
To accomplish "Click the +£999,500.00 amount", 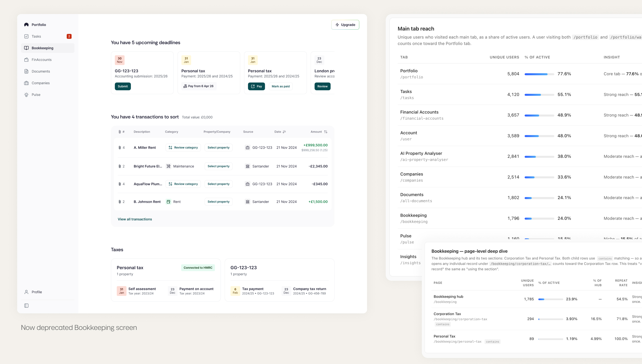I will (x=315, y=145).
